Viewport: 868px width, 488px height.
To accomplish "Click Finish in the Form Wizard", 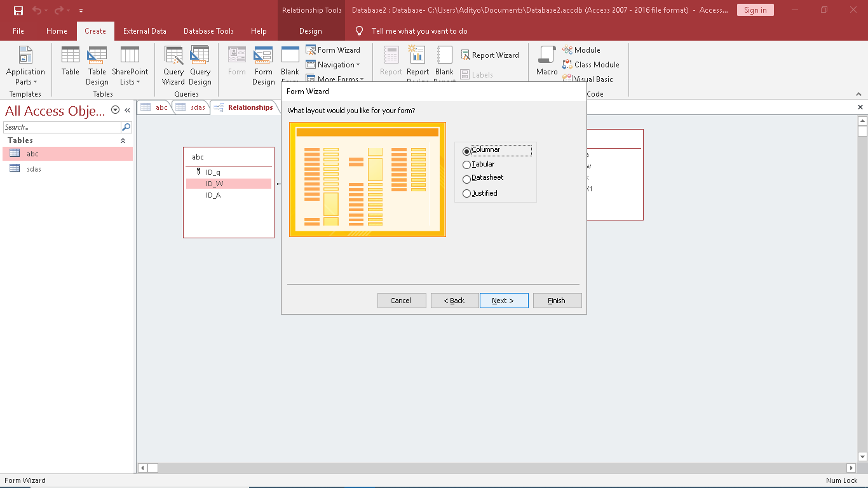I will (557, 301).
